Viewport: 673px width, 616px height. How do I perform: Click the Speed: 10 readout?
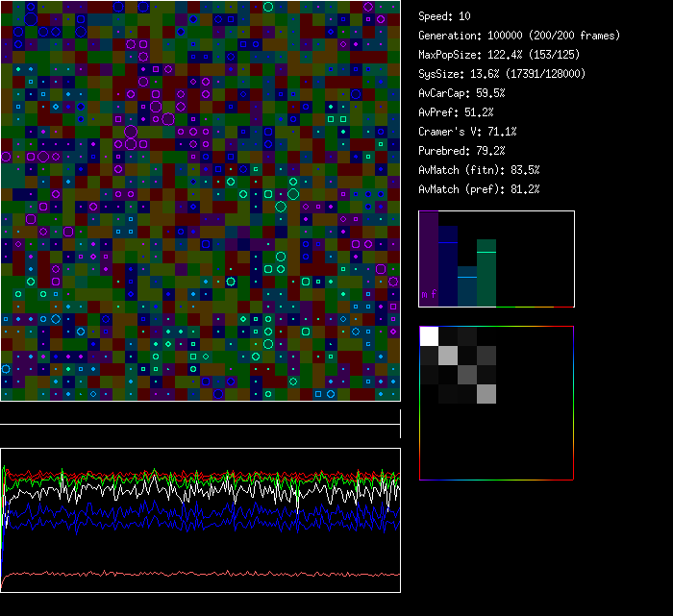pos(445,16)
